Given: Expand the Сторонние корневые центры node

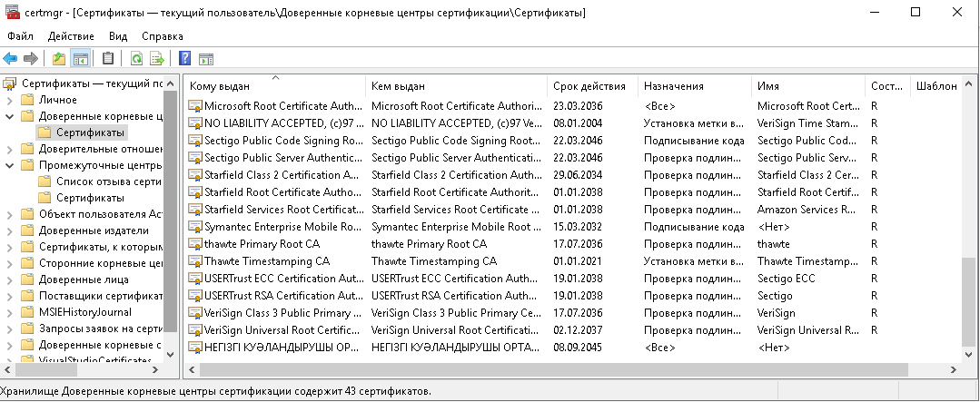Looking at the screenshot, I should tap(9, 263).
